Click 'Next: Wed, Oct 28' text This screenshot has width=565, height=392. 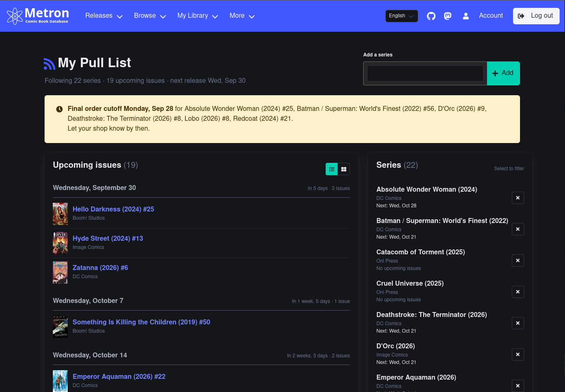(x=396, y=206)
